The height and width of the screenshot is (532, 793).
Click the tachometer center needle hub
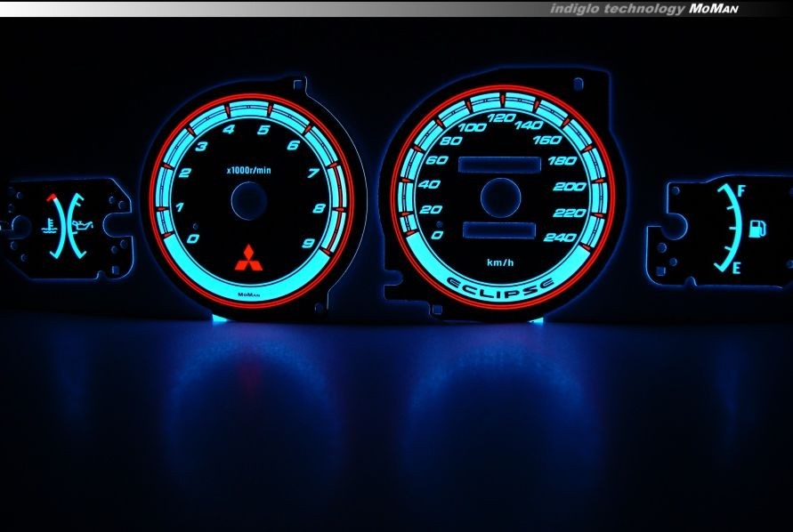tap(250, 201)
